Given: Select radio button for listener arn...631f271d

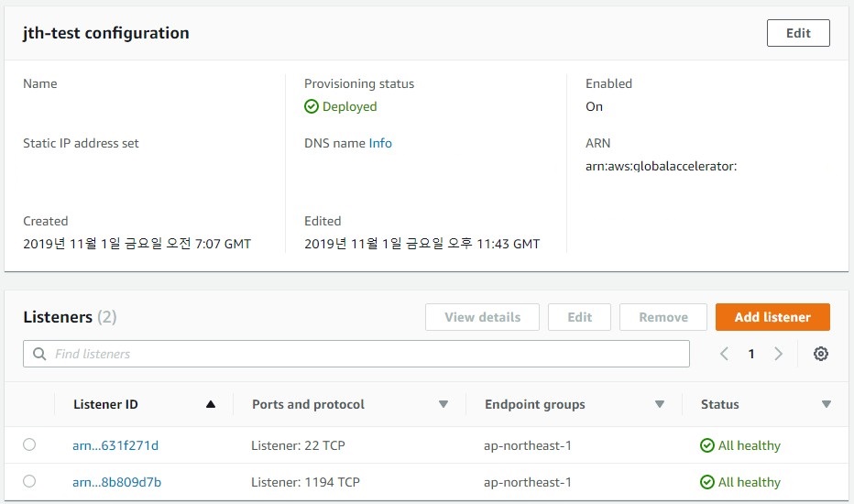Looking at the screenshot, I should (x=29, y=444).
